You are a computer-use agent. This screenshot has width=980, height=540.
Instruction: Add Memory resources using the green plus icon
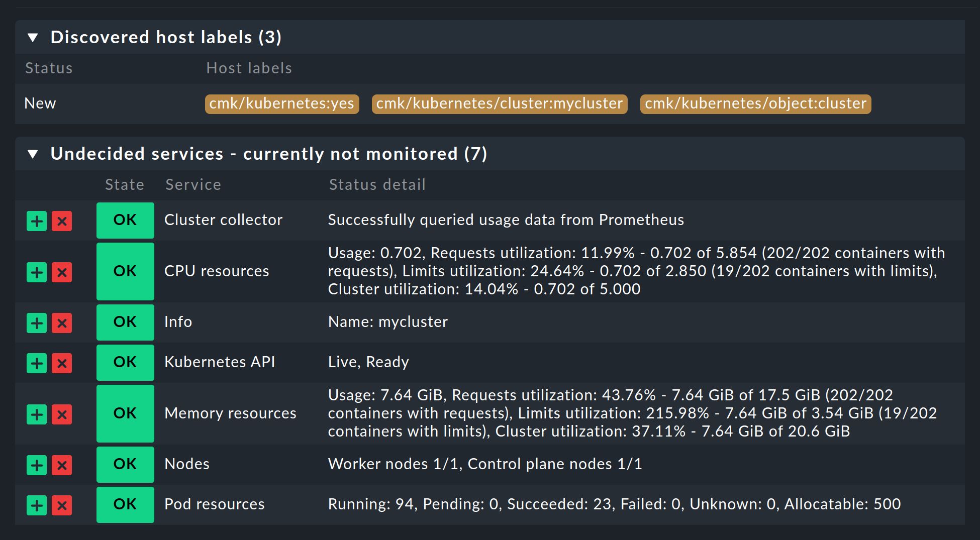click(37, 414)
